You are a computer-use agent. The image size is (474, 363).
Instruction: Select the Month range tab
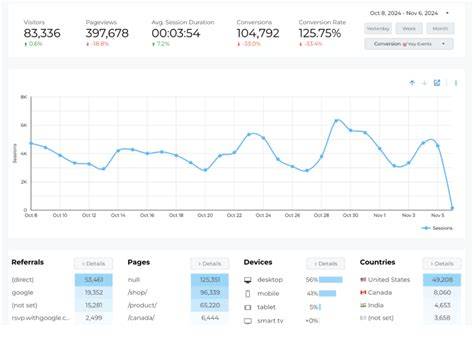440,29
